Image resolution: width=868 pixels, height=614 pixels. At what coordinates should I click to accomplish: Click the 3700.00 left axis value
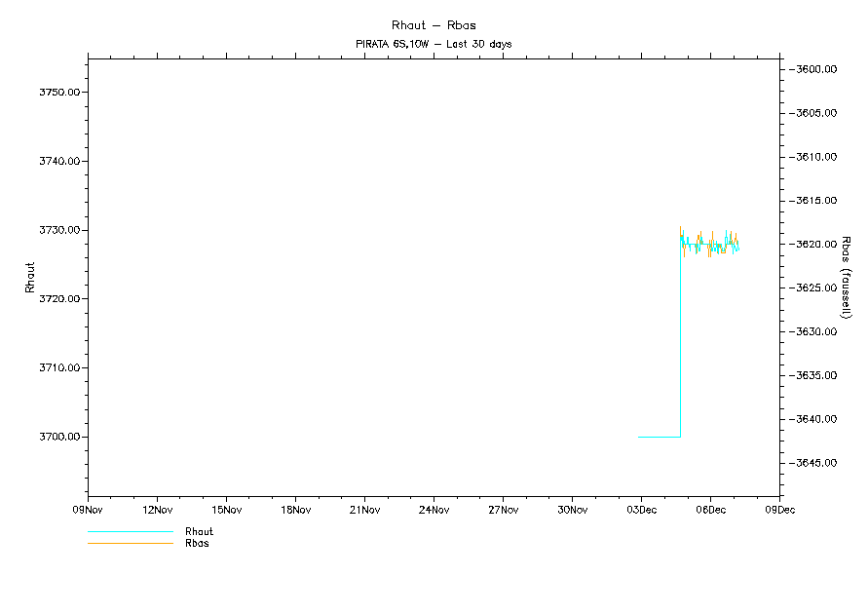click(x=58, y=438)
